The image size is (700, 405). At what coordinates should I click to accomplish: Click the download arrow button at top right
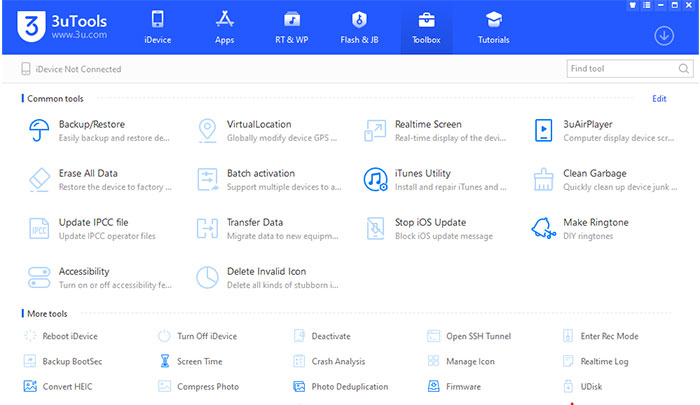pyautogui.click(x=664, y=36)
